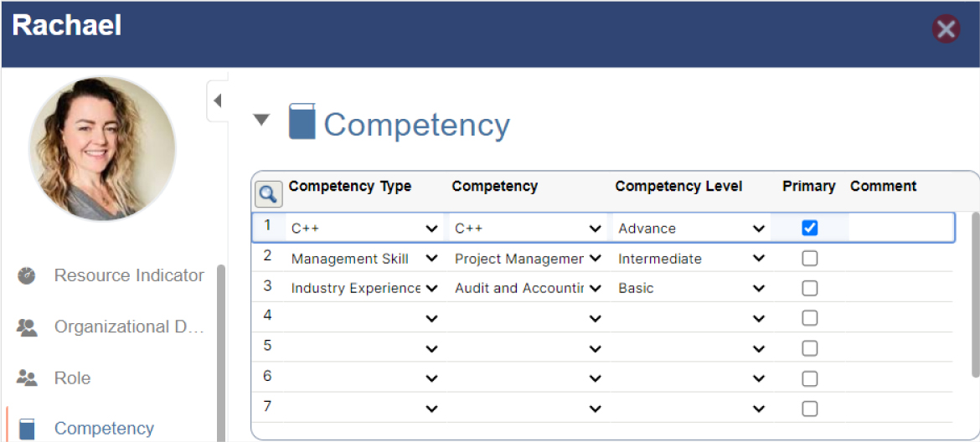Image resolution: width=980 pixels, height=442 pixels.
Task: Click the Competency Type column header
Action: pyautogui.click(x=350, y=186)
